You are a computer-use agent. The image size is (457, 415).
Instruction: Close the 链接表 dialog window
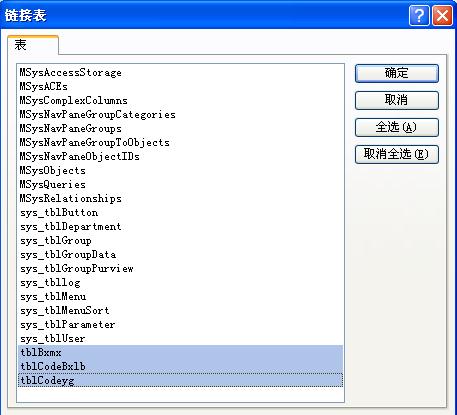(442, 15)
